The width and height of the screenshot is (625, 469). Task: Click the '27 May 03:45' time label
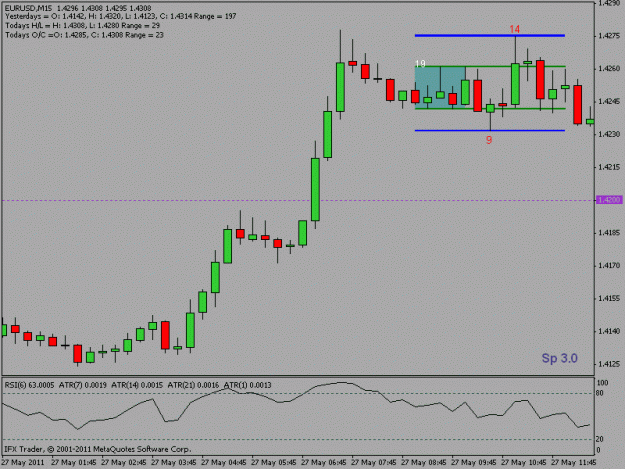(x=173, y=463)
